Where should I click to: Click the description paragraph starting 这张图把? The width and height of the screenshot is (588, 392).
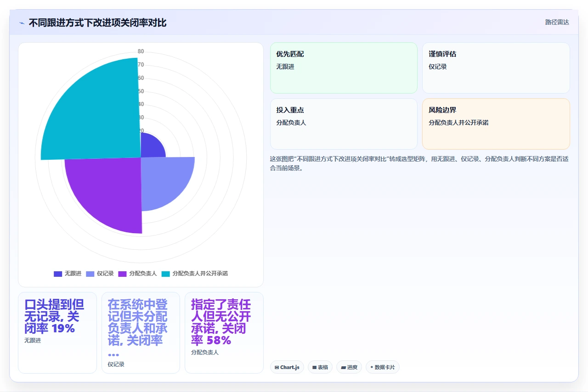click(419, 163)
